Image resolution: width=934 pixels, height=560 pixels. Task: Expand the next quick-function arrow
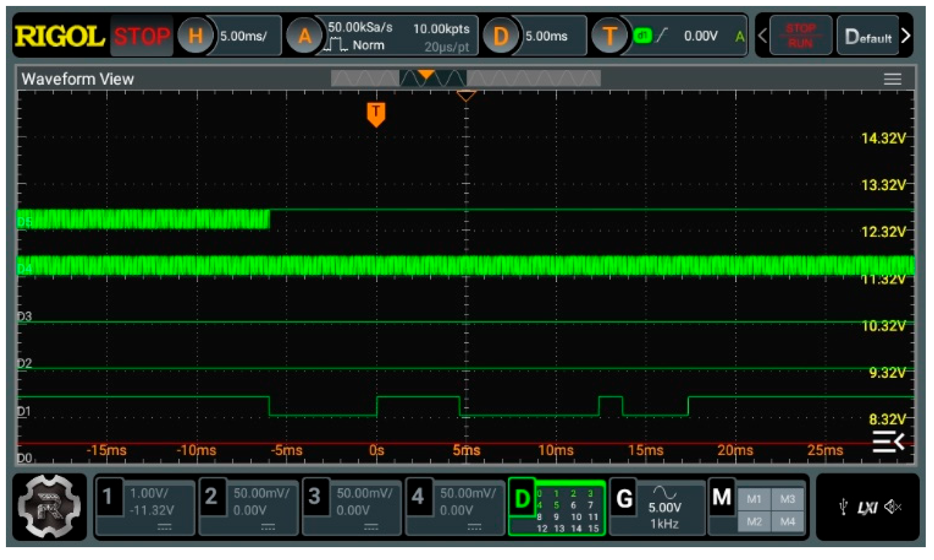[x=906, y=36]
